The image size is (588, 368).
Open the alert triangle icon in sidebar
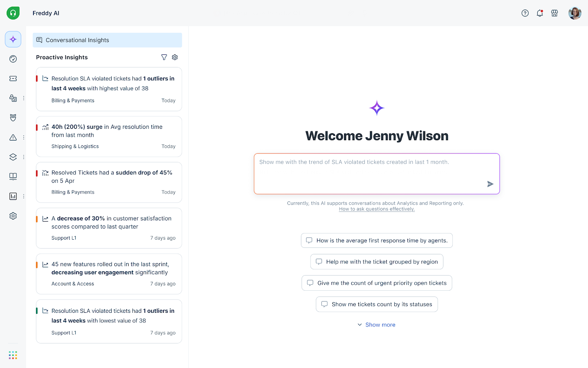pos(13,138)
